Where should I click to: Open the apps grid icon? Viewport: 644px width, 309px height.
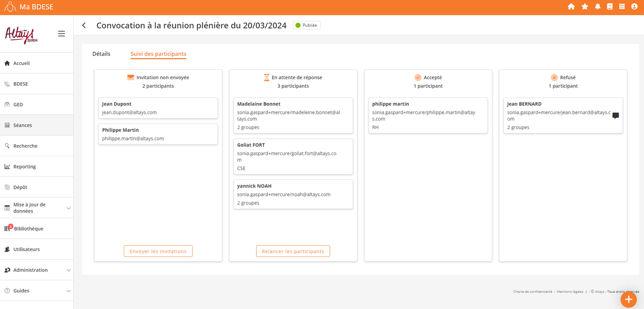(x=622, y=7)
